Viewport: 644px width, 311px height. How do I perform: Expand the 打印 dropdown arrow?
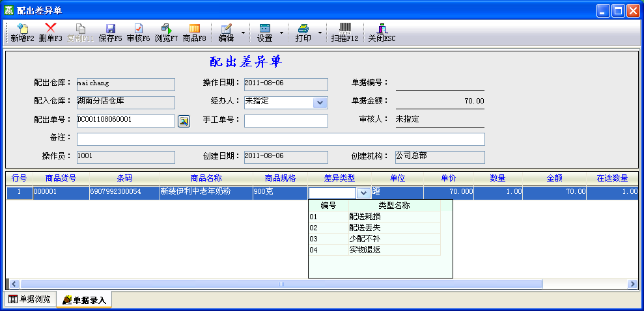(320, 33)
